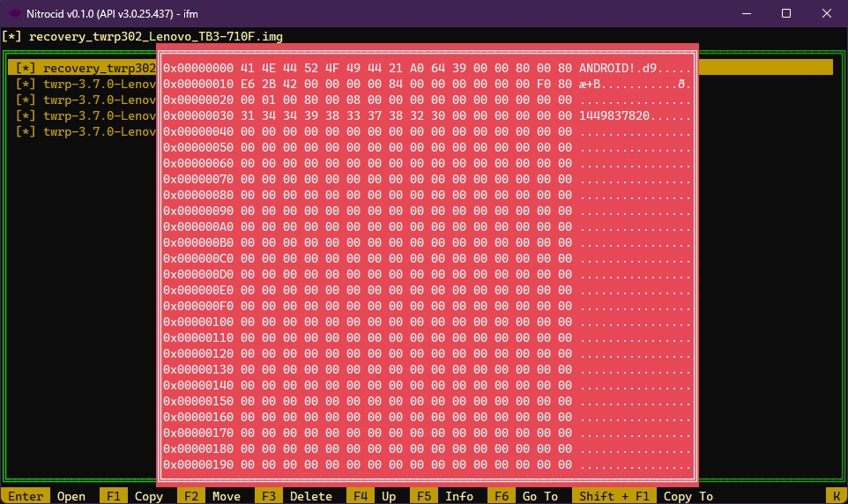848x504 pixels.
Task: Maximize the Nitrocid window
Action: (786, 13)
